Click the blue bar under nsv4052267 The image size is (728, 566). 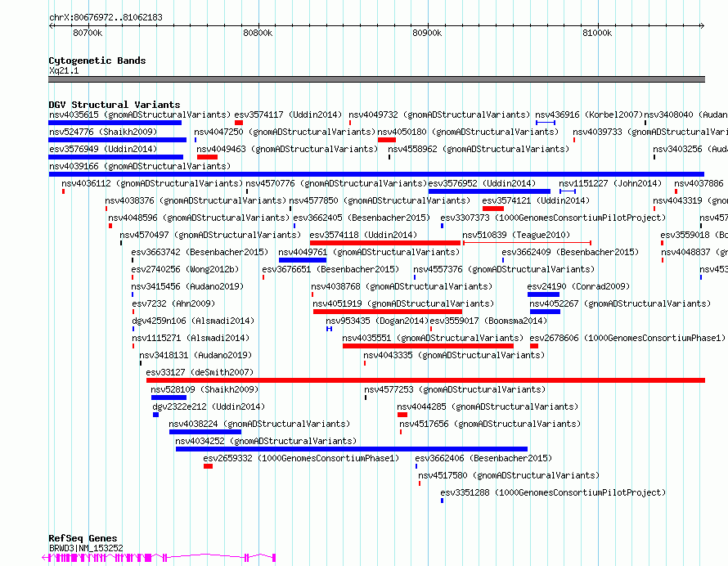coord(545,312)
